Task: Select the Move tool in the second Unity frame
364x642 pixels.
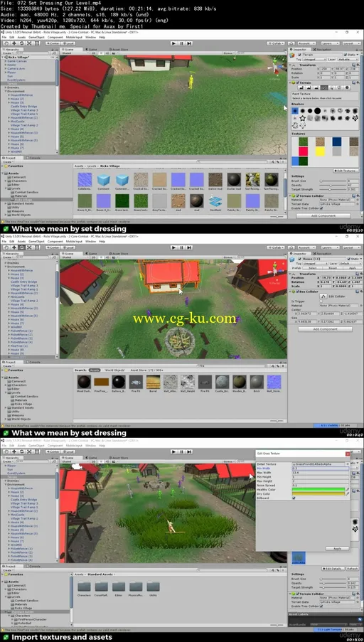Action: [14, 247]
